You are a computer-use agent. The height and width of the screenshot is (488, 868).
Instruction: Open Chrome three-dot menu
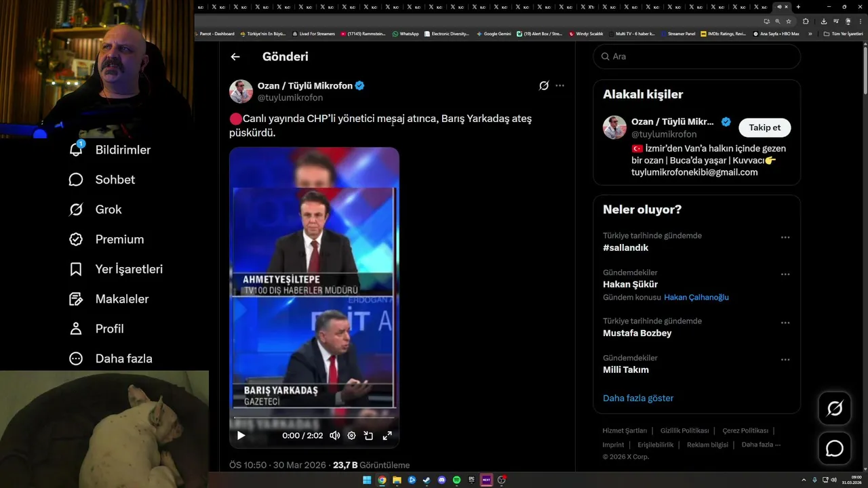pyautogui.click(x=861, y=21)
